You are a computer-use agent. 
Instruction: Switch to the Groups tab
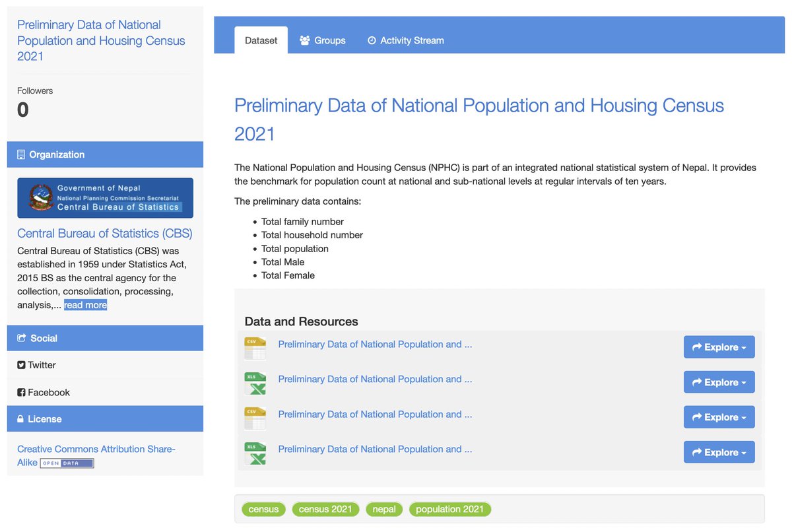[322, 40]
